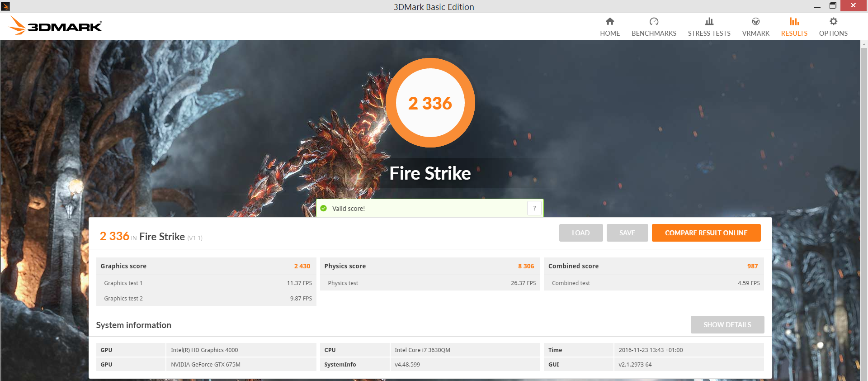Restore down the 3DMark window
This screenshot has width=868, height=381.
[833, 6]
